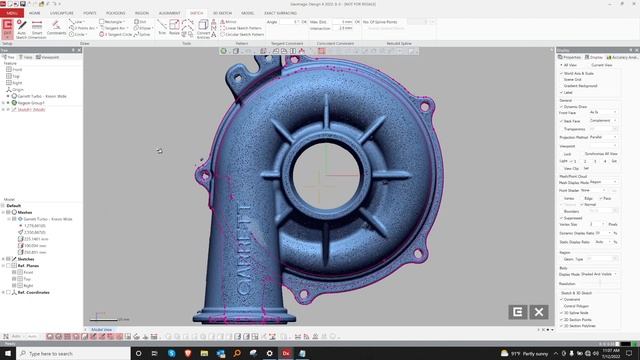Screen dimensions: 640x360
Task: Click the Text tool icon in Tools group
Action: pyautogui.click(x=213, y=35)
